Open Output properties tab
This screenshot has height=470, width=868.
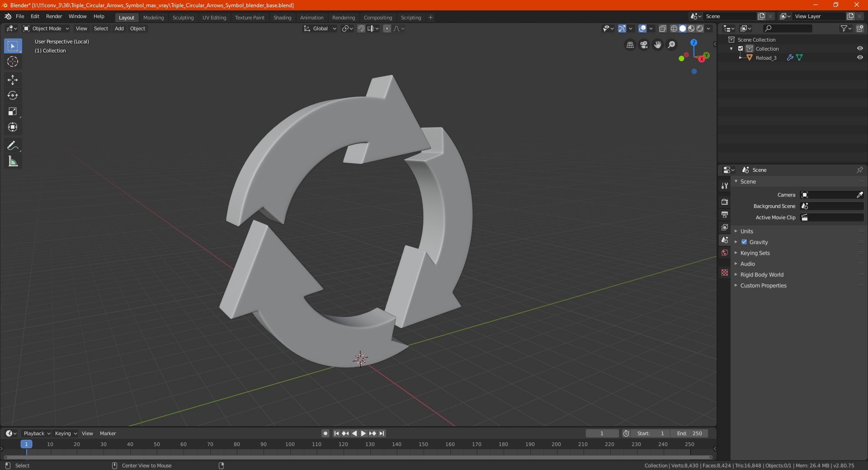[x=725, y=214]
